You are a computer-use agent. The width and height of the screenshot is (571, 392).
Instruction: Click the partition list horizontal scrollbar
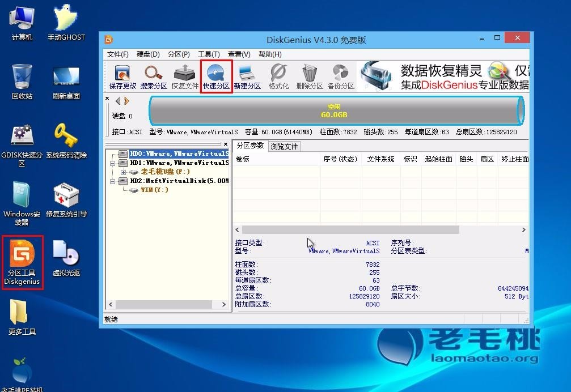(350, 230)
